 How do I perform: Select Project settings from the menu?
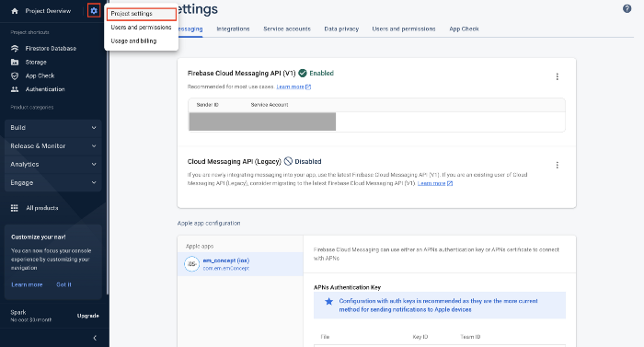point(142,14)
